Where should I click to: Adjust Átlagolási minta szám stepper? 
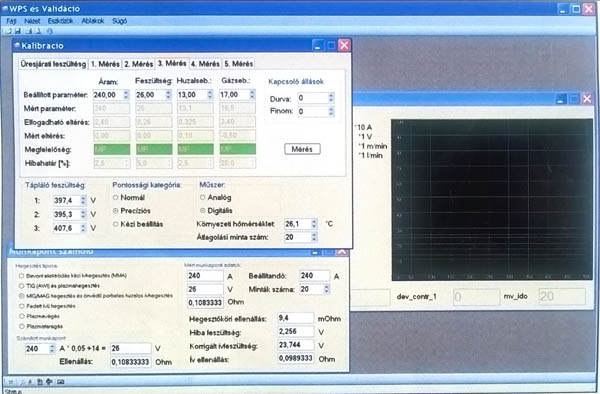point(314,237)
